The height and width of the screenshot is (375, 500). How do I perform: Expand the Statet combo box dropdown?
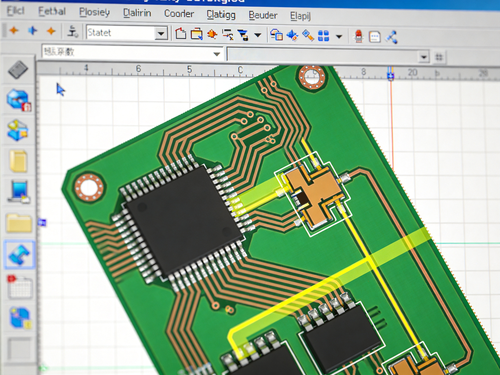[161, 33]
